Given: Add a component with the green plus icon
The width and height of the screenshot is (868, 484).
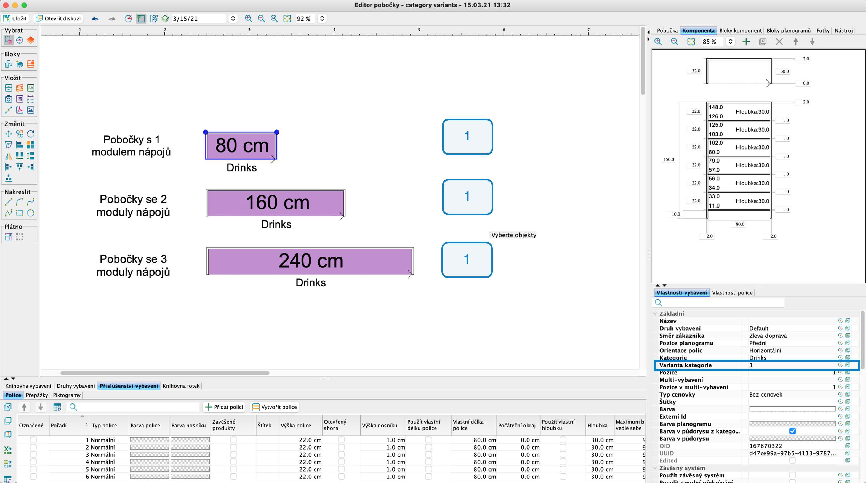Looking at the screenshot, I should click(x=746, y=42).
